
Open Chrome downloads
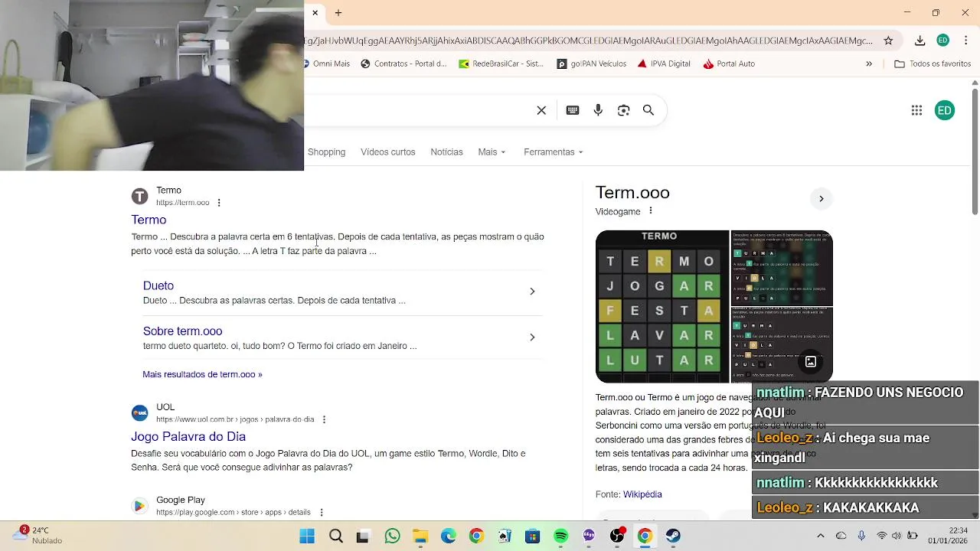920,41
